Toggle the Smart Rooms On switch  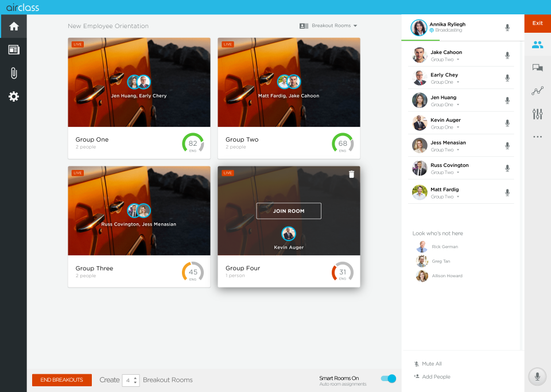(389, 379)
